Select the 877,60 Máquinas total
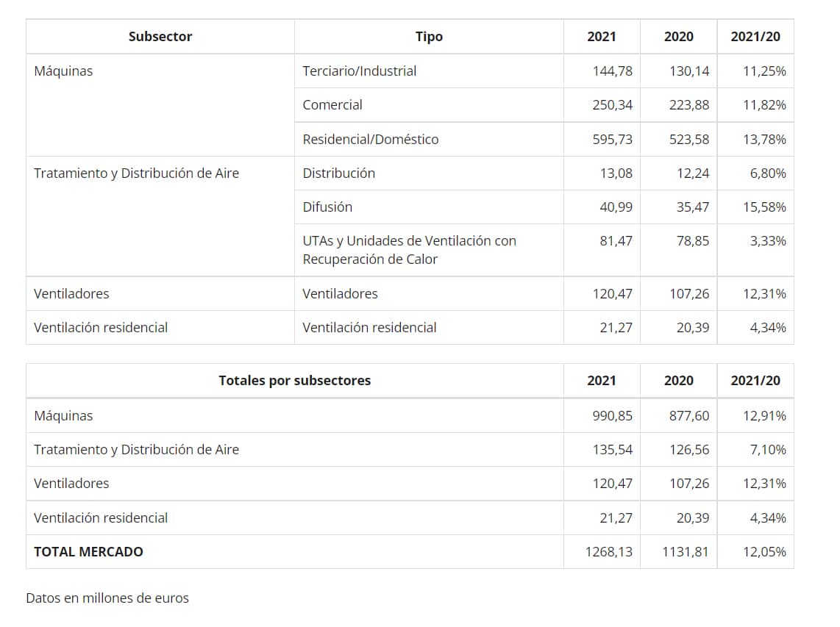The height and width of the screenshot is (627, 840). click(x=689, y=416)
